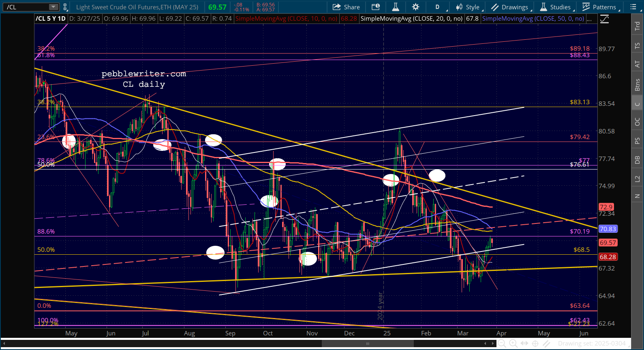Open the D timeframe dropdown
Viewport: 644px width, 350px height.
pyautogui.click(x=439, y=7)
